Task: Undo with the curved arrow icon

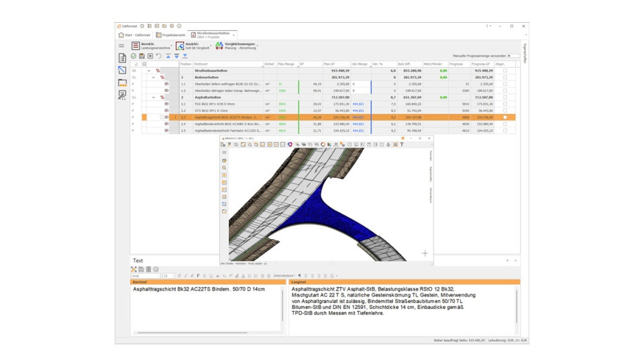Action: click(x=158, y=56)
